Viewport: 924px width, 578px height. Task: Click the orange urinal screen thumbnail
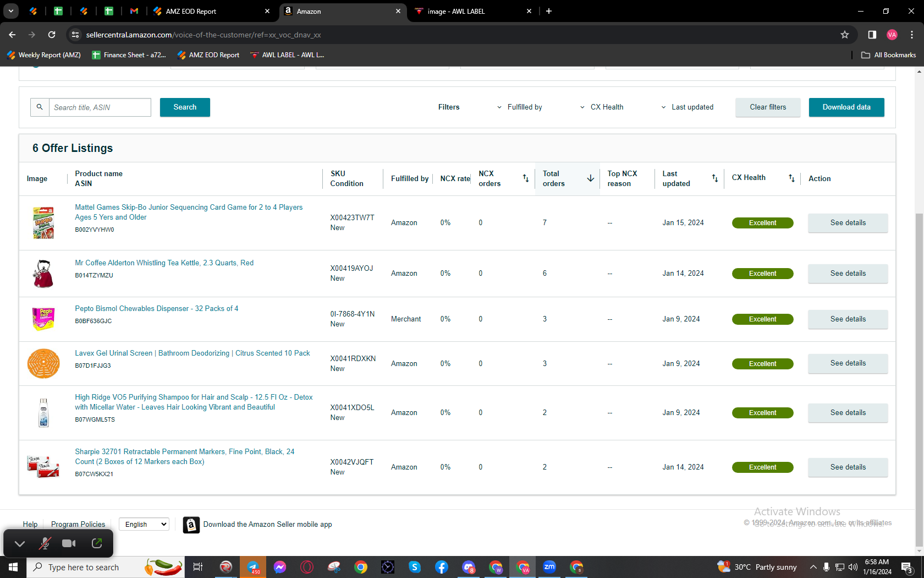[43, 364]
